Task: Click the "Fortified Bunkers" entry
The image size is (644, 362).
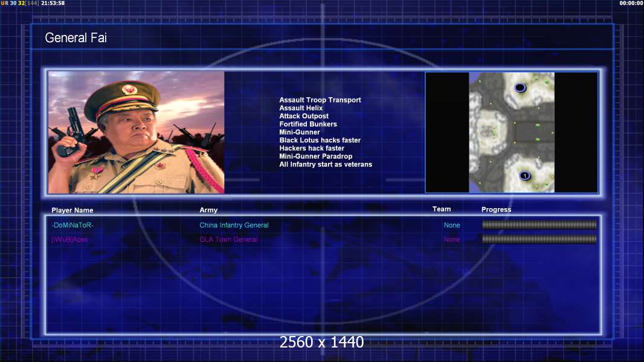Action: pos(308,124)
